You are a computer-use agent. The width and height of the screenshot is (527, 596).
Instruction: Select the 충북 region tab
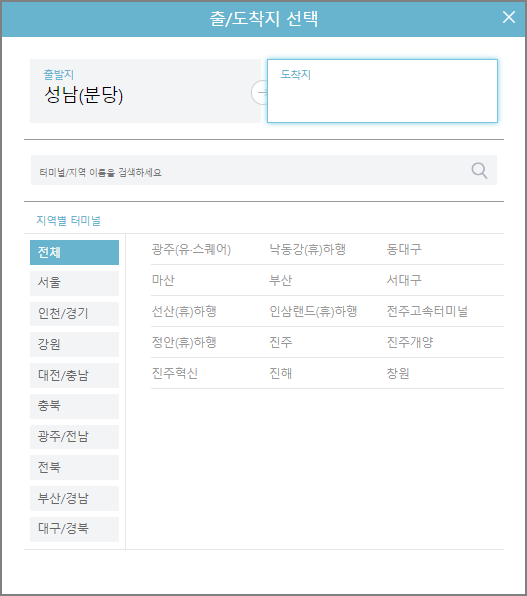tap(74, 406)
